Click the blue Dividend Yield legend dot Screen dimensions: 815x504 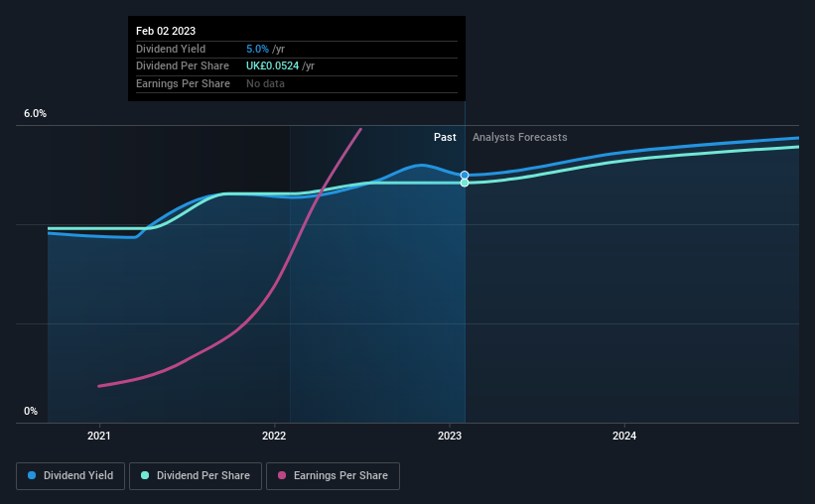click(32, 475)
